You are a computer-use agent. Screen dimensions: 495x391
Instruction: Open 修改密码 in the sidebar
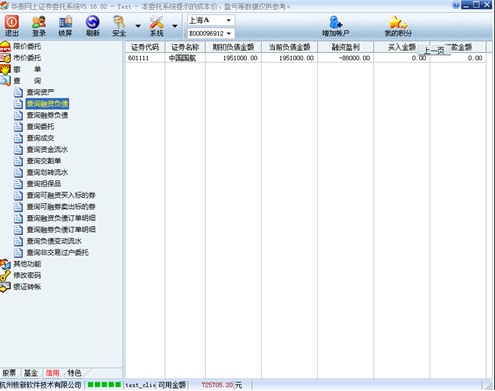pos(27,275)
